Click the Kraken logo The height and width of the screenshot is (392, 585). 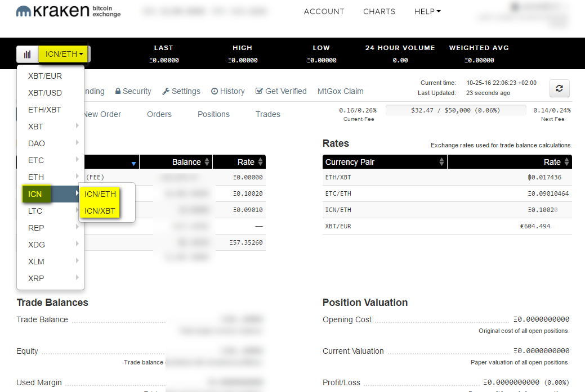coord(68,11)
